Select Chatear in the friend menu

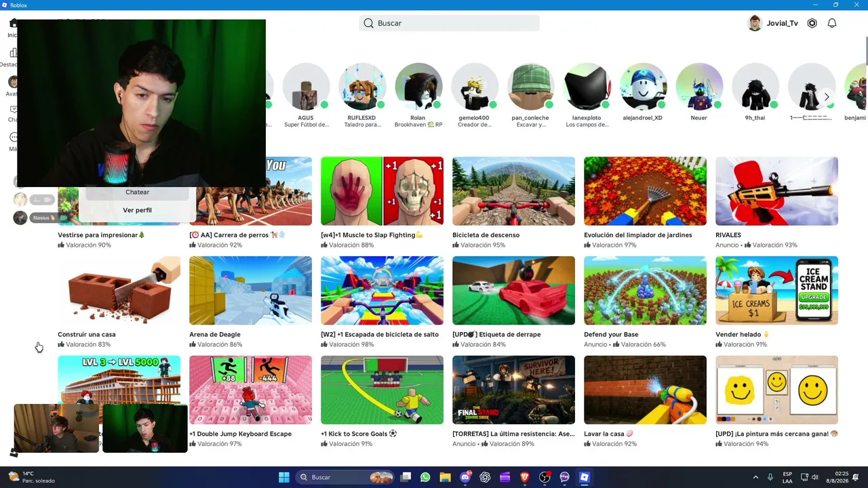coord(137,192)
